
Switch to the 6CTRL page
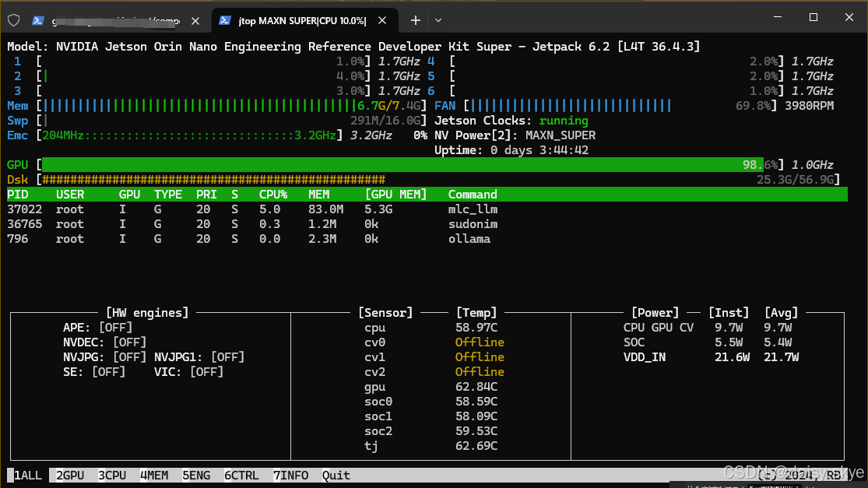(x=241, y=476)
